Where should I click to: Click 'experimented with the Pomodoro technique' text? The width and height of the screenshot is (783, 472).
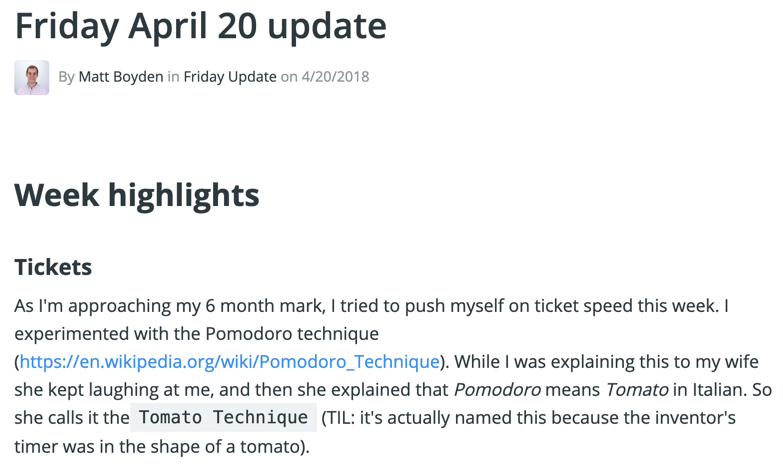tap(197, 334)
